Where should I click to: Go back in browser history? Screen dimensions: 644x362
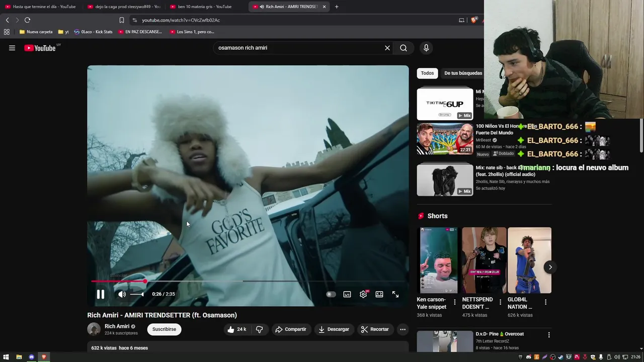click(x=7, y=20)
